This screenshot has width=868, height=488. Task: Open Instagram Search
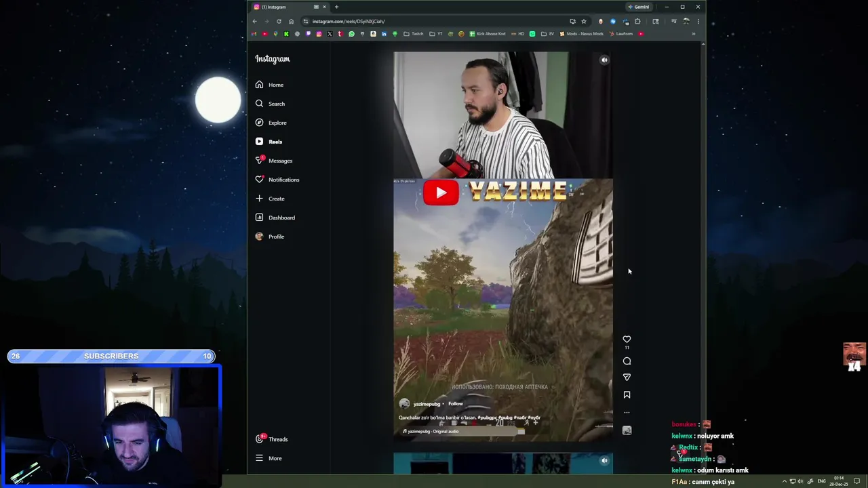point(270,104)
